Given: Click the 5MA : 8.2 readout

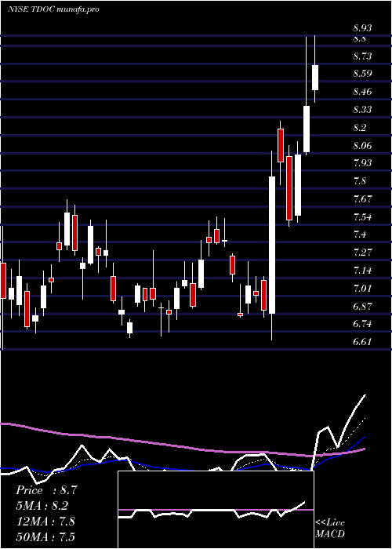Looking at the screenshot, I should click(x=42, y=506).
